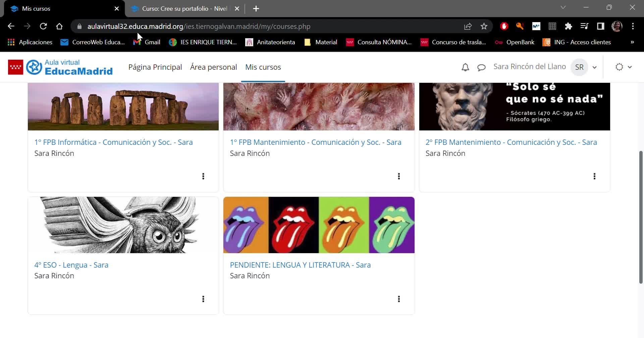Open options menu for PENDIENTE: LENGUA Y LITERATURA course
This screenshot has height=338, width=644.
pyautogui.click(x=399, y=299)
